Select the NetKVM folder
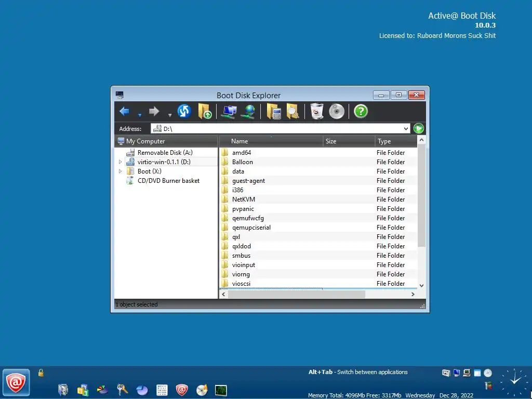This screenshot has height=399, width=532. 243,199
